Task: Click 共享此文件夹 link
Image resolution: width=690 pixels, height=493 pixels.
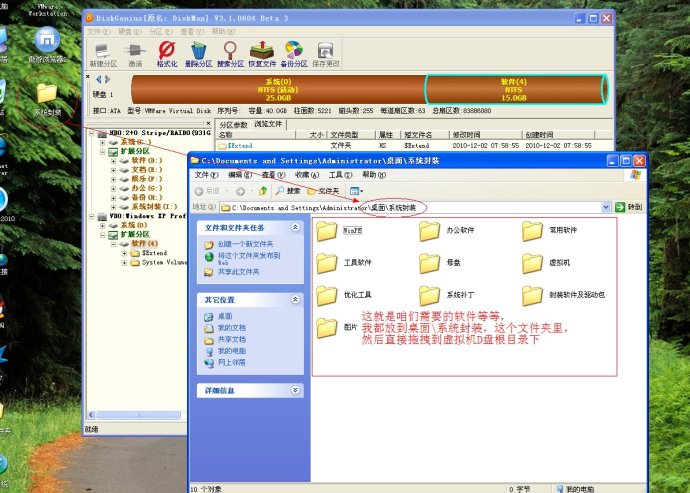Action: coord(238,272)
